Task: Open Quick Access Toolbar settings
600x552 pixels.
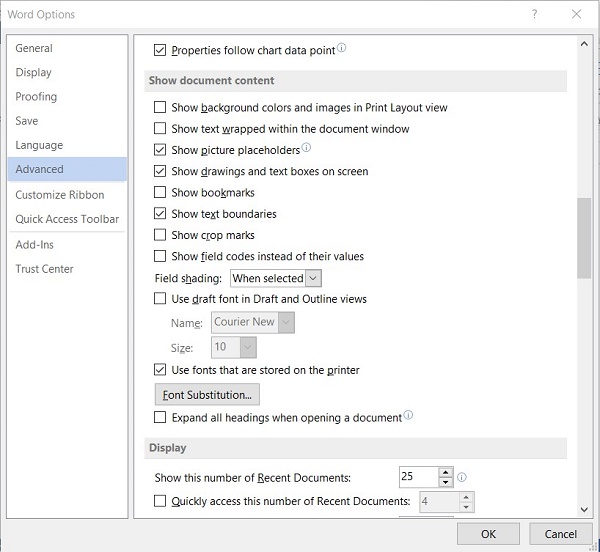Action: [x=67, y=219]
